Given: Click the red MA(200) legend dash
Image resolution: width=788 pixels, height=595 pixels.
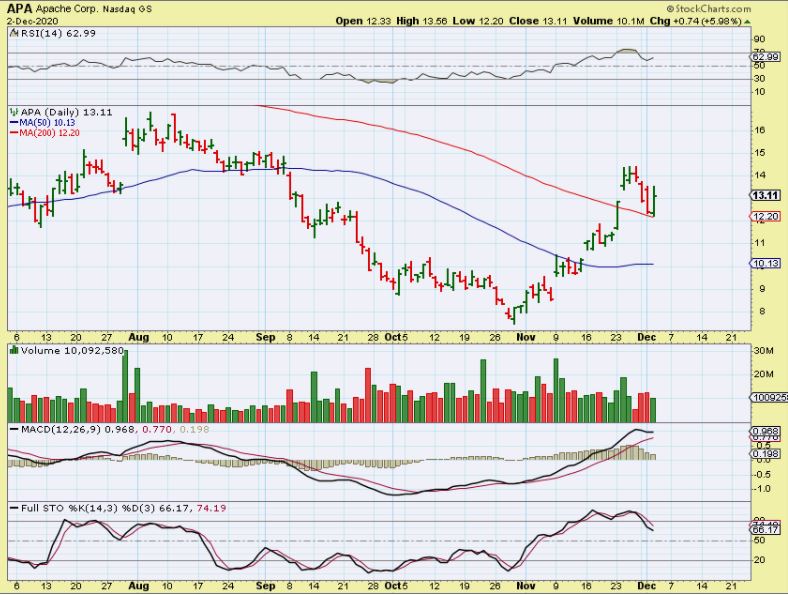Looking at the screenshot, I should [14, 133].
